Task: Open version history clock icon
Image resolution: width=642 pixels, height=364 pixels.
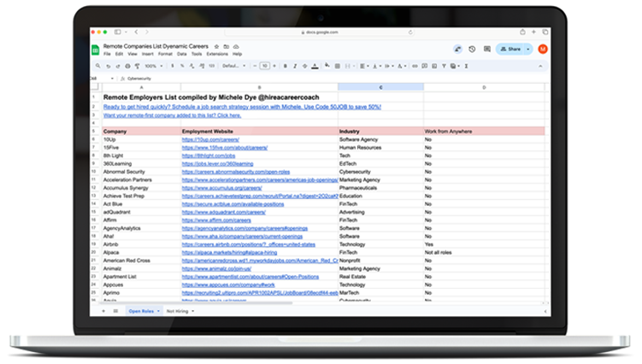Action: point(472,50)
